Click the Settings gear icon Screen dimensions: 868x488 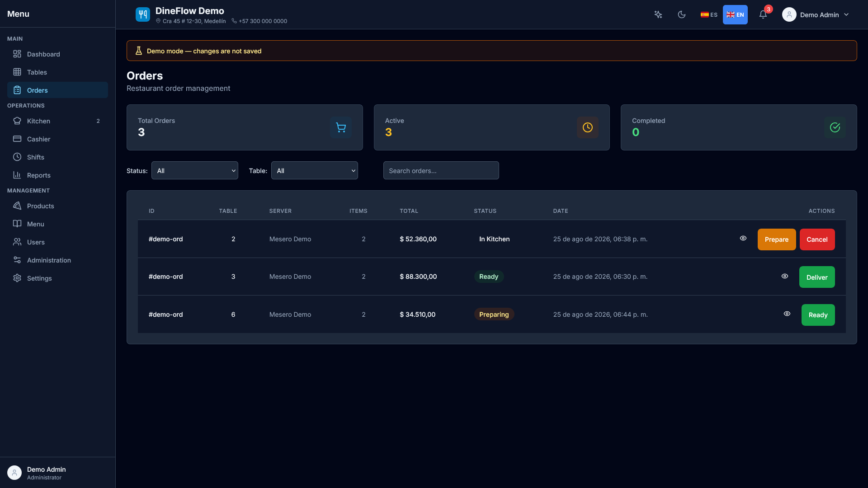point(17,278)
